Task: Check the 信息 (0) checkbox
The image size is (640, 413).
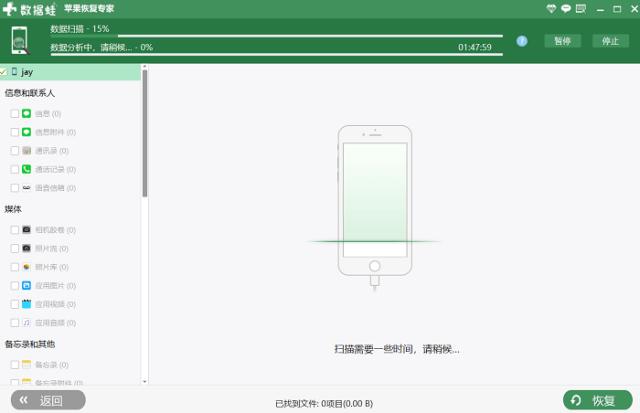Action: [x=15, y=113]
